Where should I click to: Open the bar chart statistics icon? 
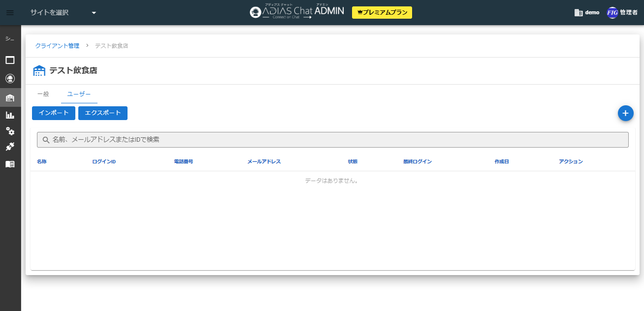point(10,115)
